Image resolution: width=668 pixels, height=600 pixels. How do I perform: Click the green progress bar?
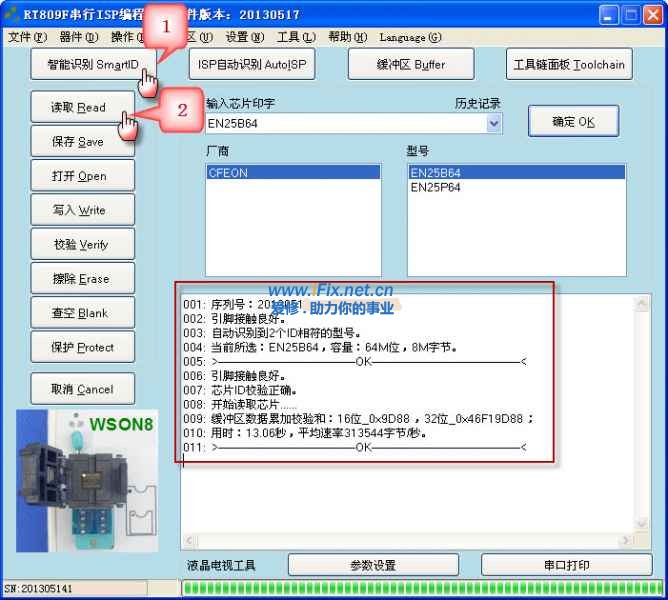coord(422,588)
